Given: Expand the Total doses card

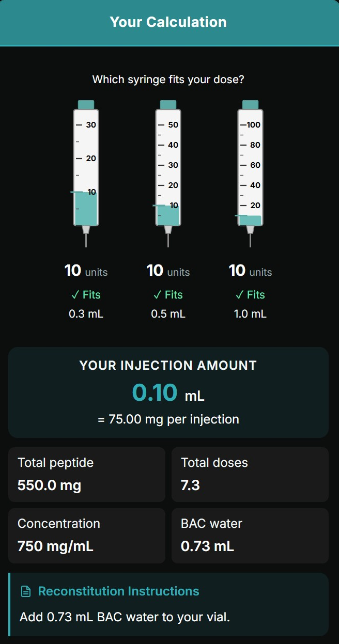Looking at the screenshot, I should click(250, 474).
